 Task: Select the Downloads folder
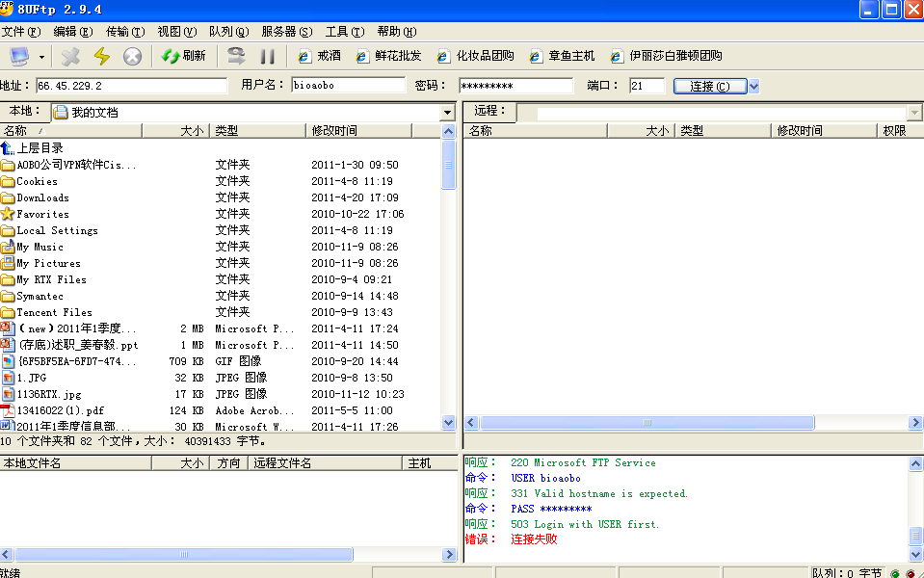[x=36, y=197]
